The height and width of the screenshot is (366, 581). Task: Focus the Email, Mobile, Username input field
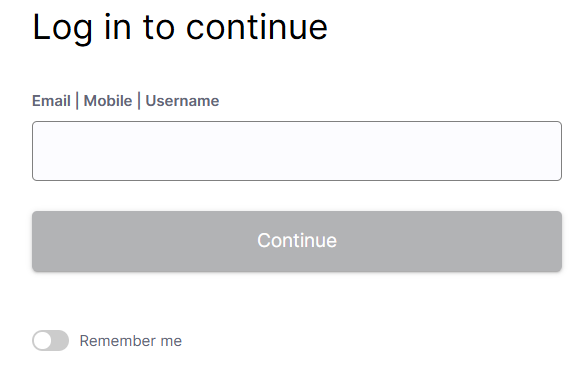pyautogui.click(x=297, y=151)
